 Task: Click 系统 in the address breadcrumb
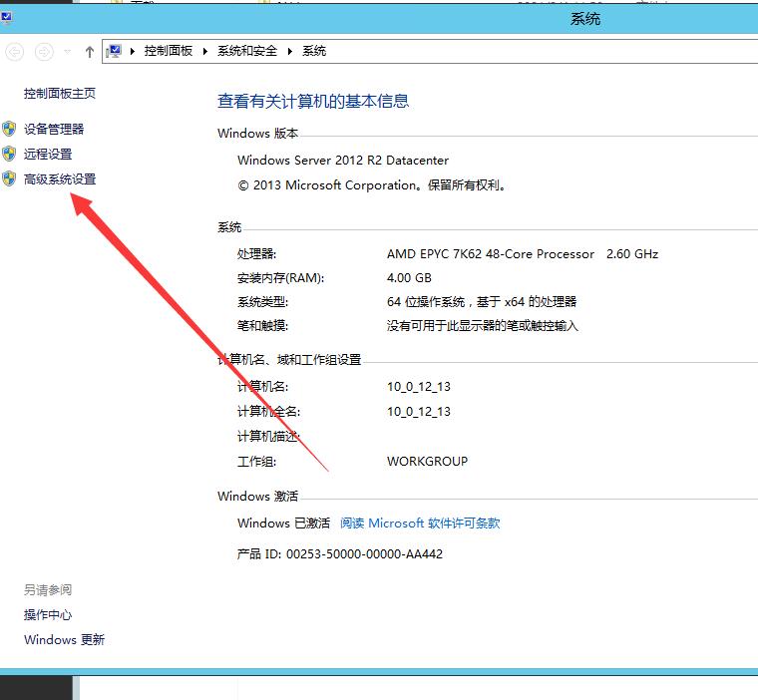[x=314, y=51]
